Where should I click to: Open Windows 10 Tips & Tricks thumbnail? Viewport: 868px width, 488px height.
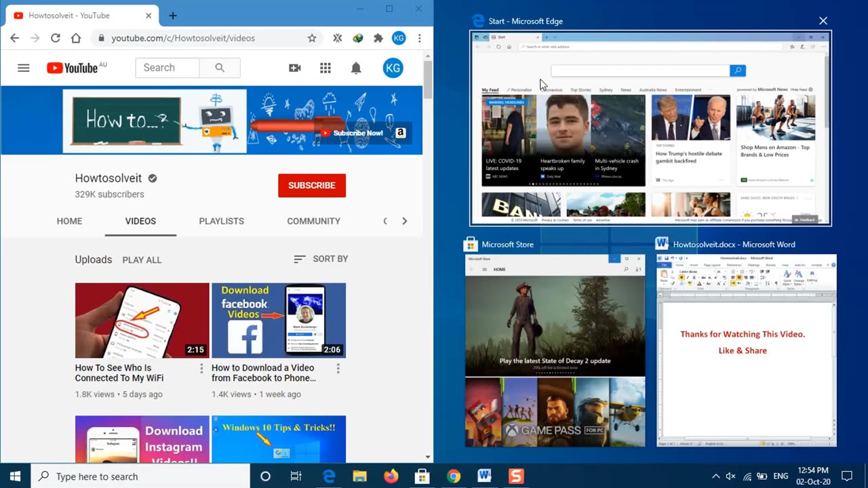pyautogui.click(x=279, y=439)
